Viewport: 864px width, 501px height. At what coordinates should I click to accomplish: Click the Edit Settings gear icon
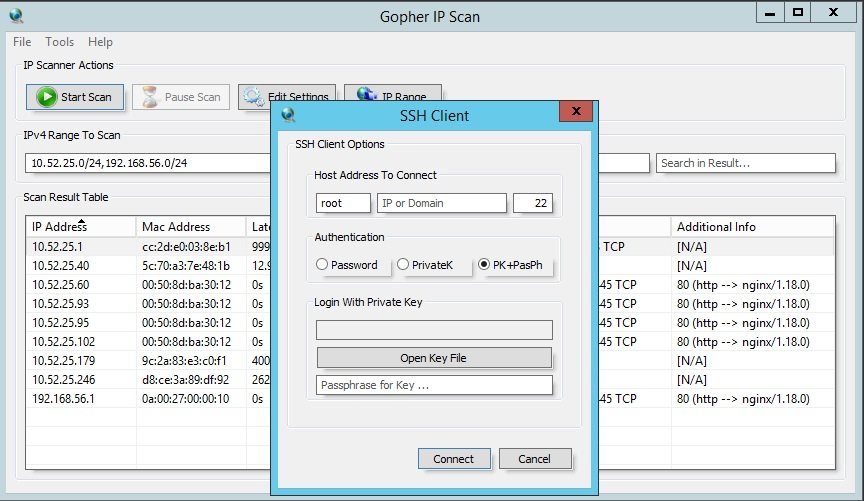point(253,97)
